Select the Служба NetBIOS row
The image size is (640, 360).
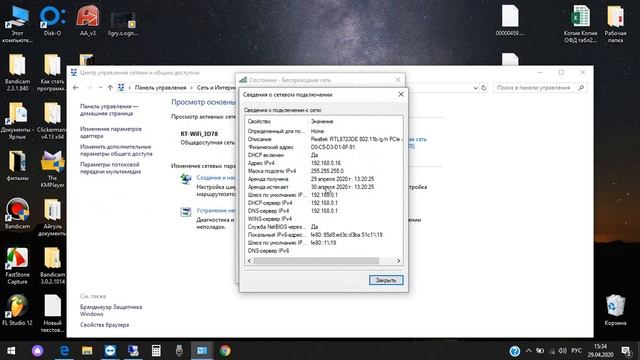click(x=324, y=227)
